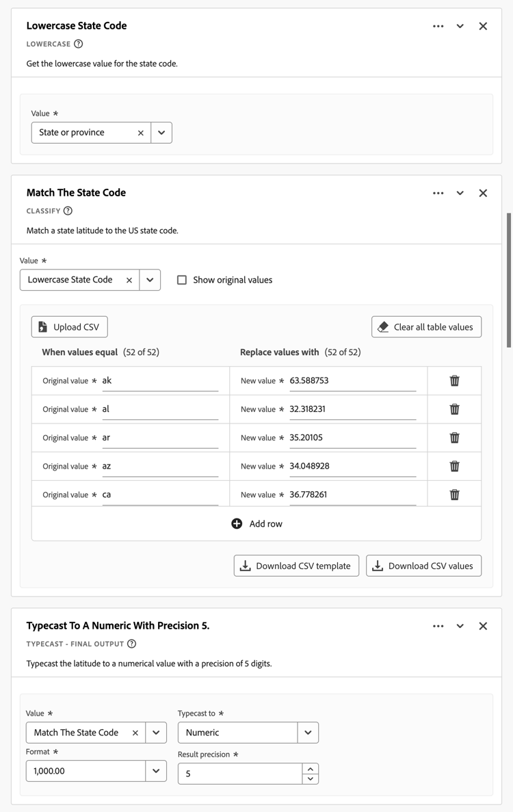Click the help icon next to LOWERCASE

coord(79,44)
